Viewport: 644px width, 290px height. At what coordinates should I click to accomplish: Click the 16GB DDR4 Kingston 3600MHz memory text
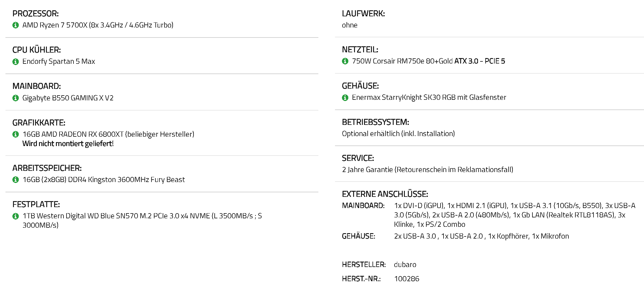pos(104,180)
